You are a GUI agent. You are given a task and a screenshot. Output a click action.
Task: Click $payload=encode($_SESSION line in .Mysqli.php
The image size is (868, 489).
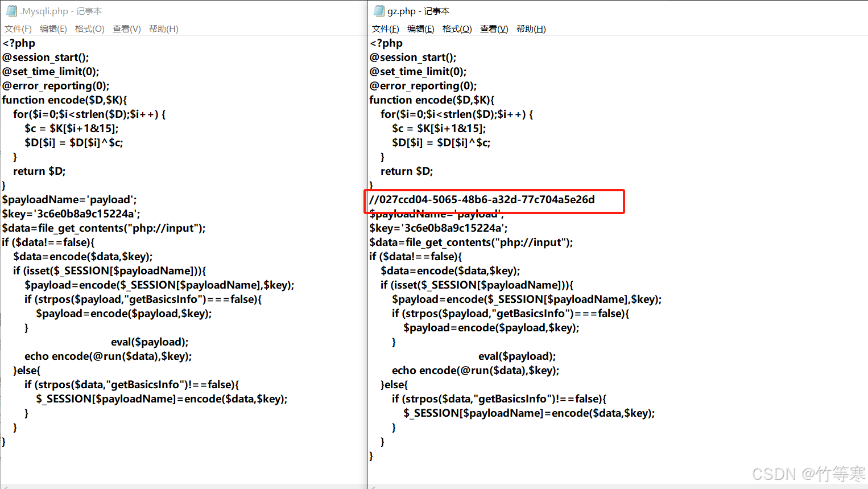pyautogui.click(x=159, y=285)
